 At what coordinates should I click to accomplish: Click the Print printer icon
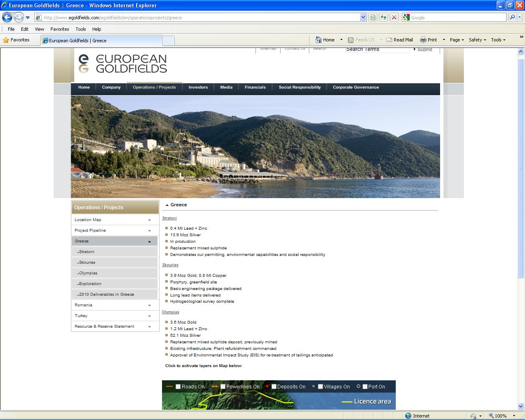click(423, 40)
